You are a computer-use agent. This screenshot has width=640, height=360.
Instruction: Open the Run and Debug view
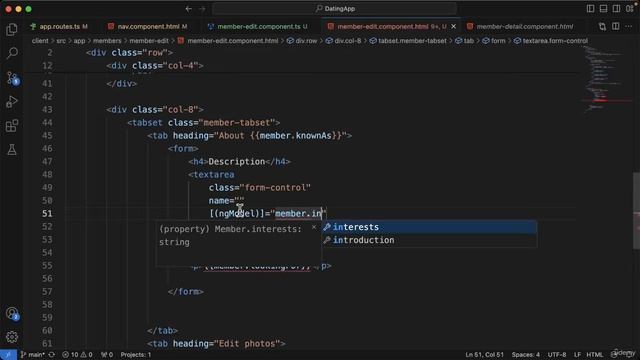(12, 102)
